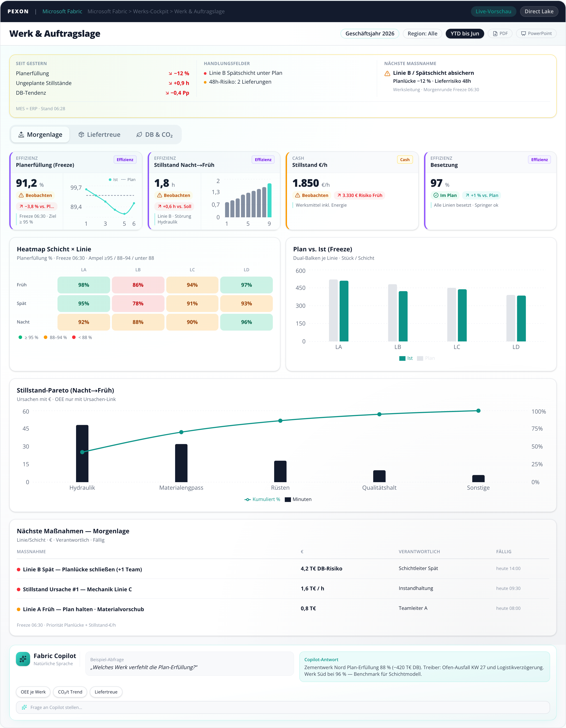Click the Effizienz tag on Besetzung card

[x=539, y=160]
